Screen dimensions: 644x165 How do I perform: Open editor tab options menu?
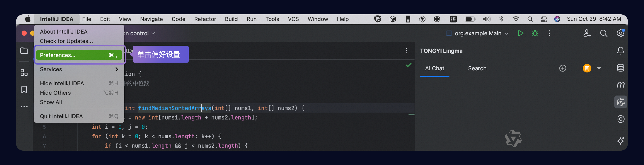406,51
